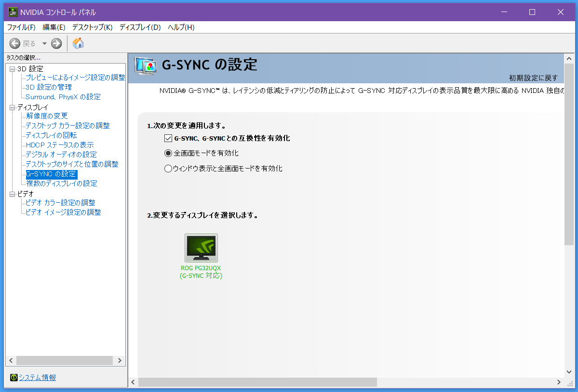Open デスクトップのサイズと位置の調整 page

(x=72, y=164)
